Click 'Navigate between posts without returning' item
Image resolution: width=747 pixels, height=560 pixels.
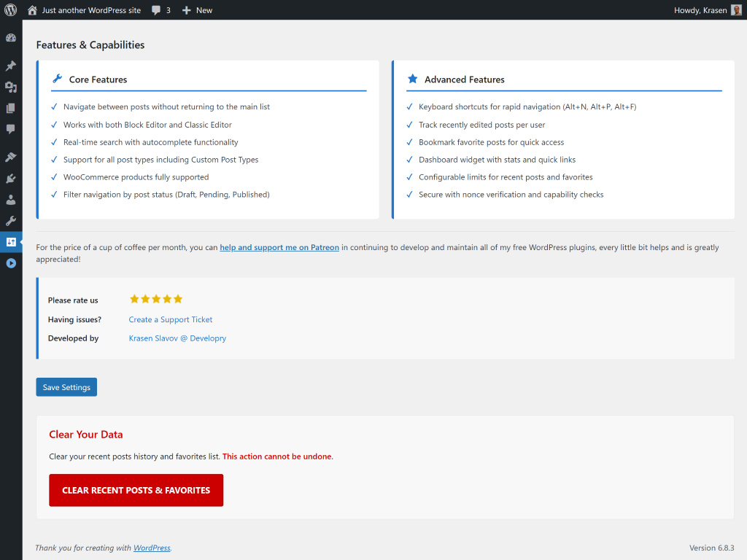coord(167,106)
